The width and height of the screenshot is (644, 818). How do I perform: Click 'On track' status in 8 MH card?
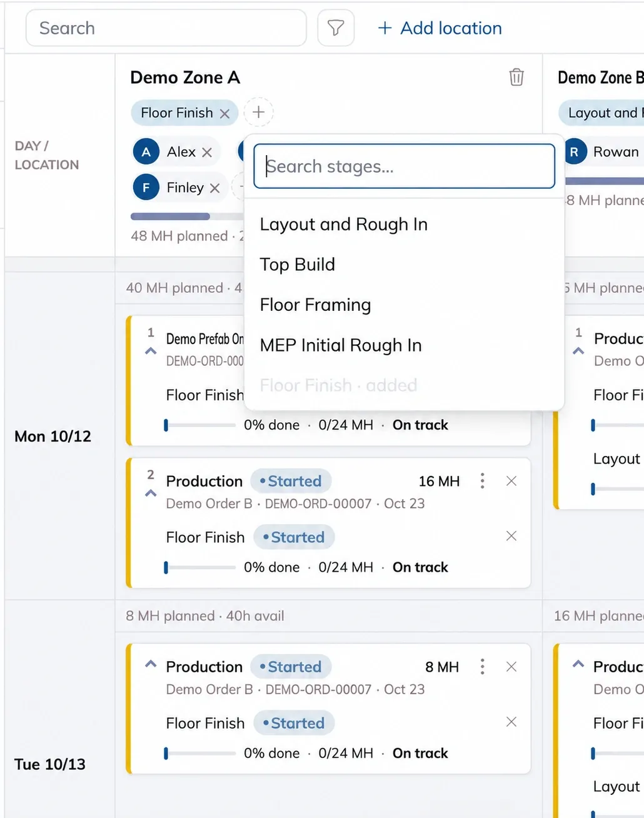point(420,753)
